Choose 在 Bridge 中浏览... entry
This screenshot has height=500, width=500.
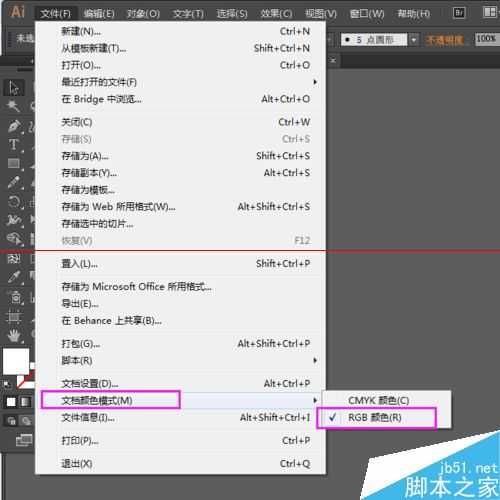(180, 99)
